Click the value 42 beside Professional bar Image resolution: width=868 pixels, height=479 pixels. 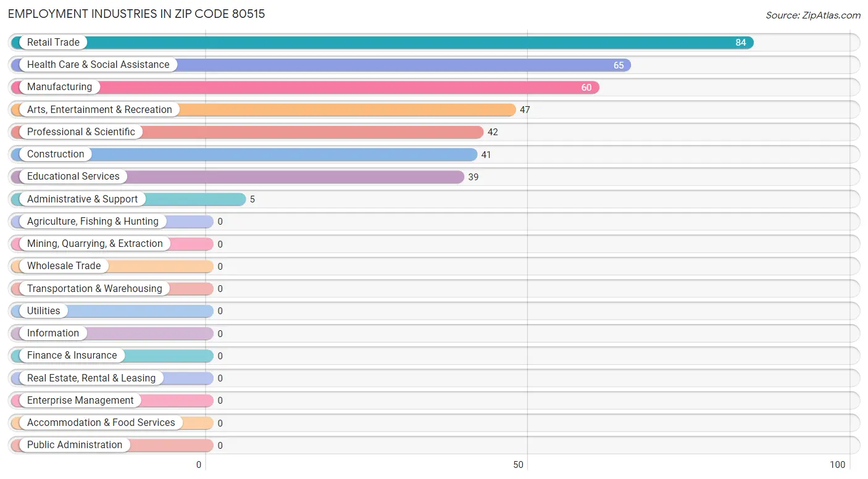click(x=493, y=132)
